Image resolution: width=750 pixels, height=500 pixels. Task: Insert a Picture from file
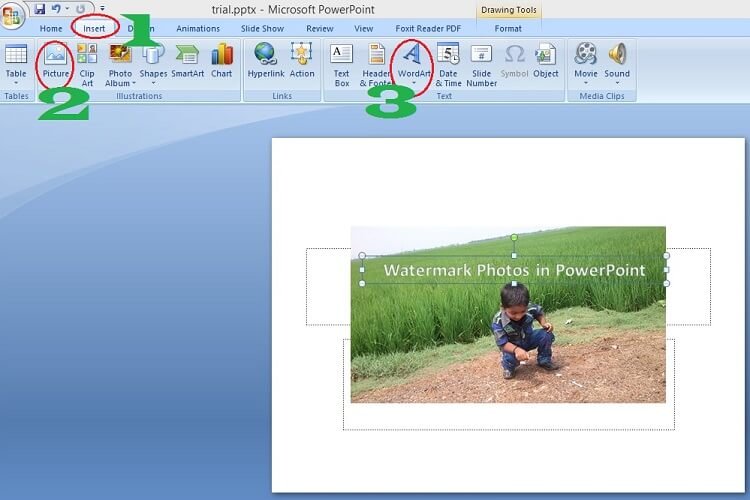pos(55,61)
